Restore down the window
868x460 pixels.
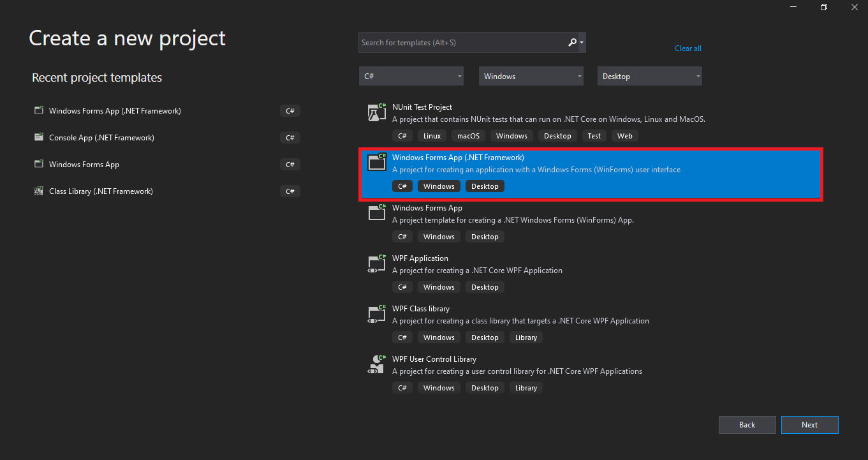(x=823, y=7)
